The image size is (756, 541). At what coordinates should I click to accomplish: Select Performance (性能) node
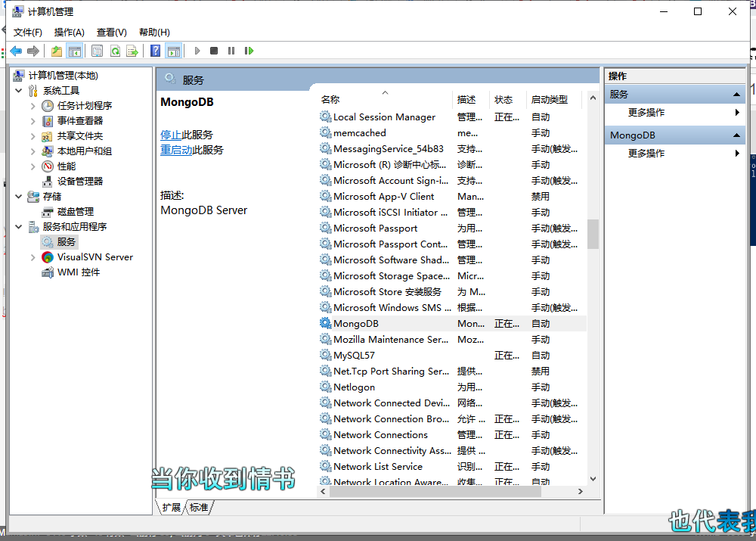point(67,166)
